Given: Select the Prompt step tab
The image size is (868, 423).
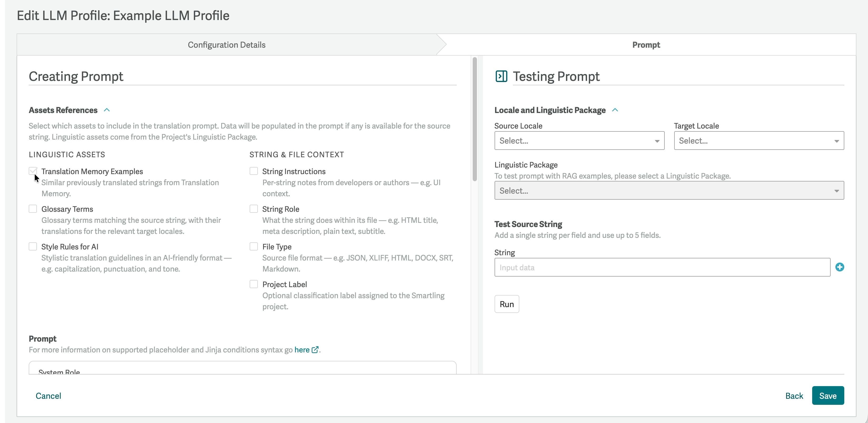Looking at the screenshot, I should 646,45.
